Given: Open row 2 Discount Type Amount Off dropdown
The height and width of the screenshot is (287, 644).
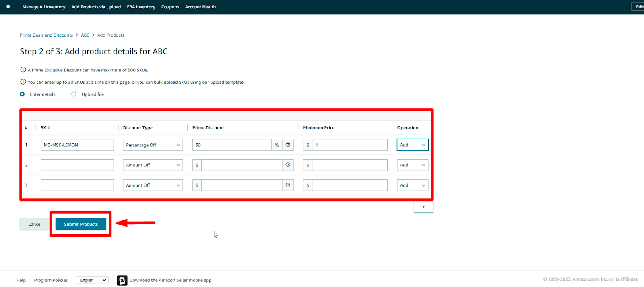Looking at the screenshot, I should [x=153, y=165].
